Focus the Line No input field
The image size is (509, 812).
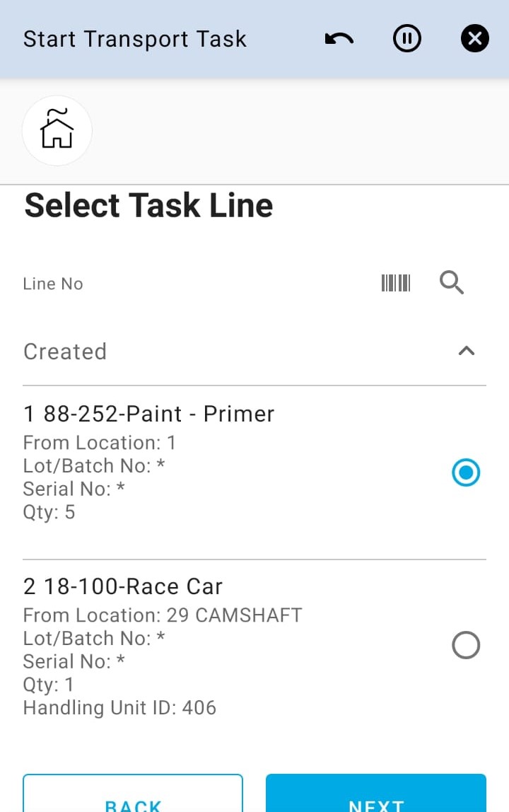191,284
